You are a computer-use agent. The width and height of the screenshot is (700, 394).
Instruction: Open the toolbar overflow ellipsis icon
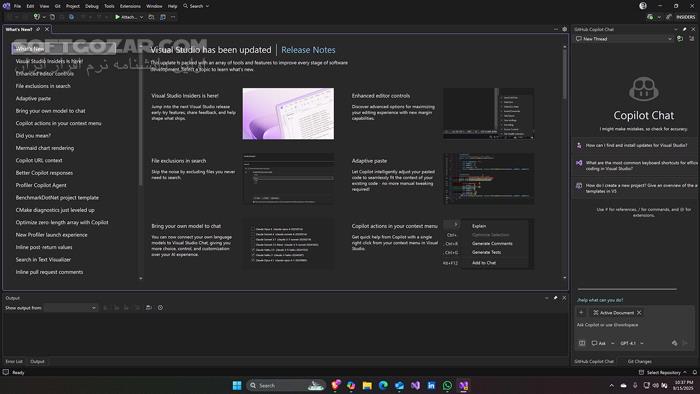point(173,17)
